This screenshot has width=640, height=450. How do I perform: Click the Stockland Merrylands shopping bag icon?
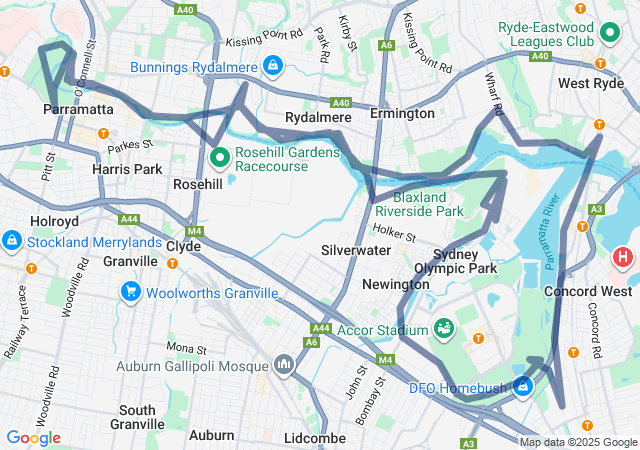pyautogui.click(x=12, y=241)
